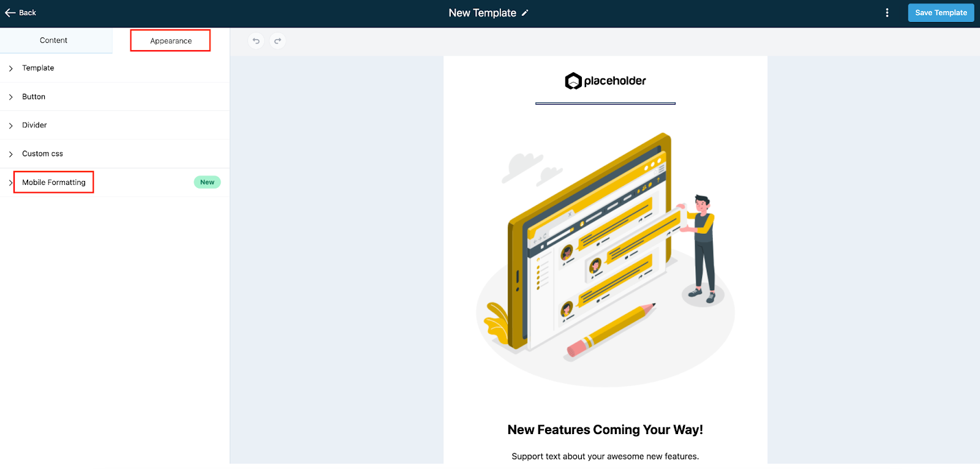Open the three-dot more options menu
Viewport: 980px width, 469px height.
tap(887, 13)
